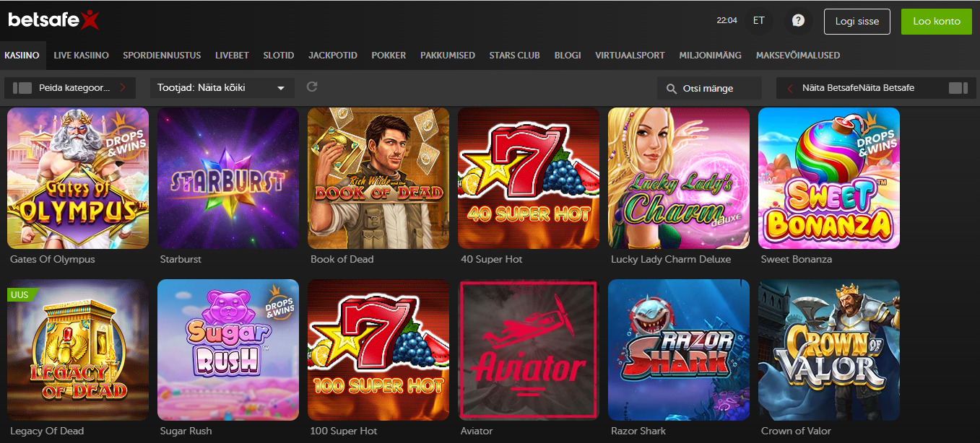Click the Gates Of Olympus title text
Image resolution: width=980 pixels, height=443 pixels.
[x=53, y=259]
